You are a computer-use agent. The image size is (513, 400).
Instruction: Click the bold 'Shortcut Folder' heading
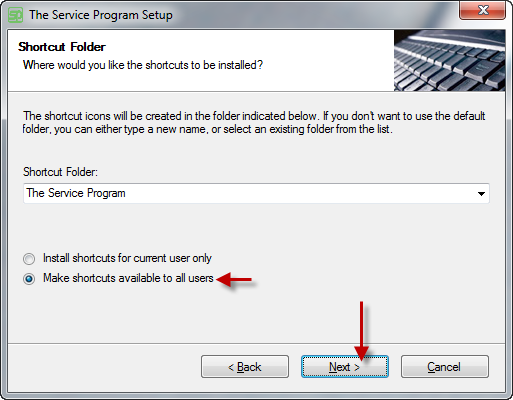tap(62, 47)
